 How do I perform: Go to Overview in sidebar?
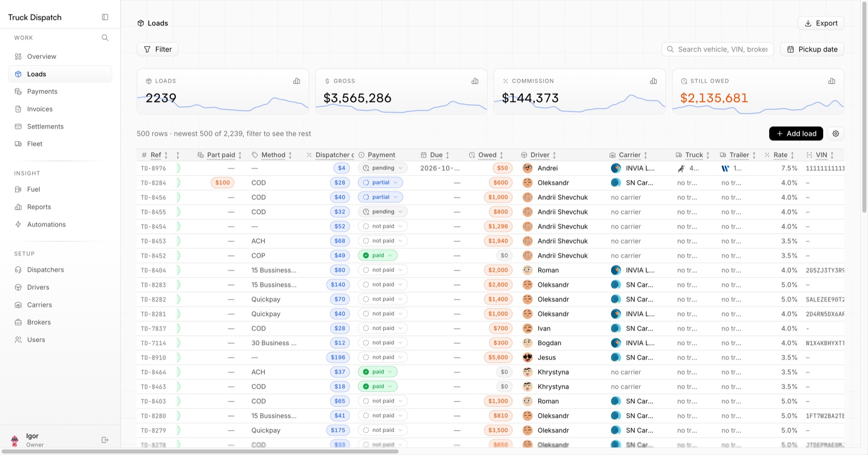tap(60, 56)
